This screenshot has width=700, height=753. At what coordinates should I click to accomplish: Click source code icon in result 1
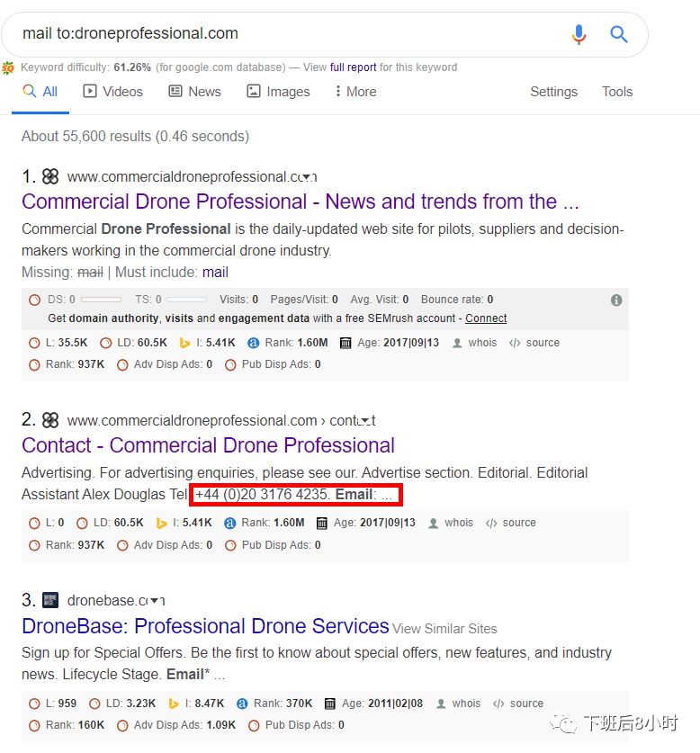pyautogui.click(x=515, y=343)
